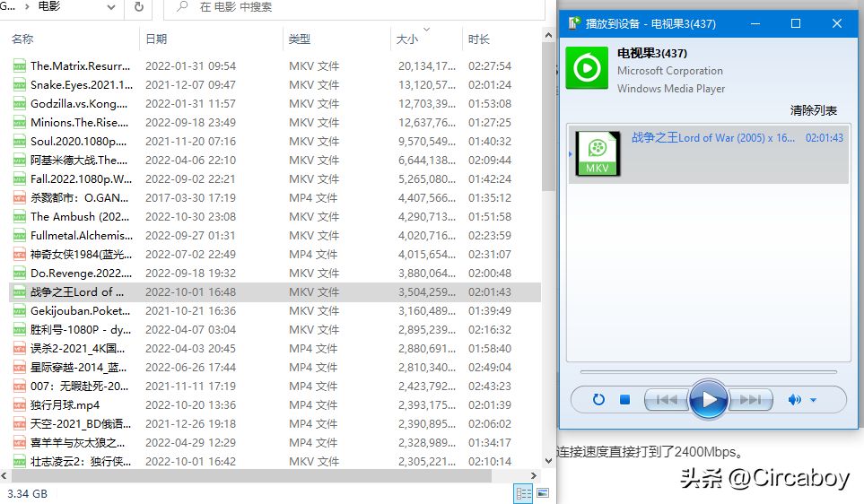Click the 电影 folder in address bar
This screenshot has height=504, width=864.
[49, 6]
